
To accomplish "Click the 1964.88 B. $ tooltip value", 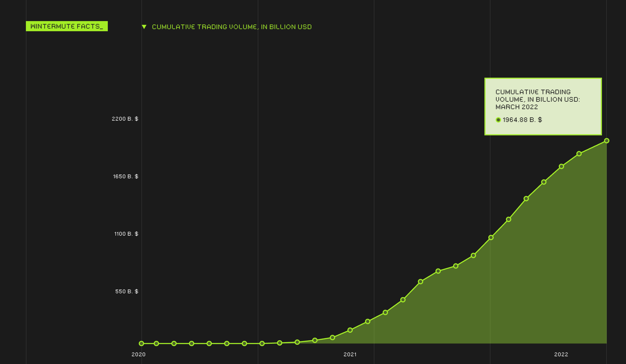I will tap(522, 120).
